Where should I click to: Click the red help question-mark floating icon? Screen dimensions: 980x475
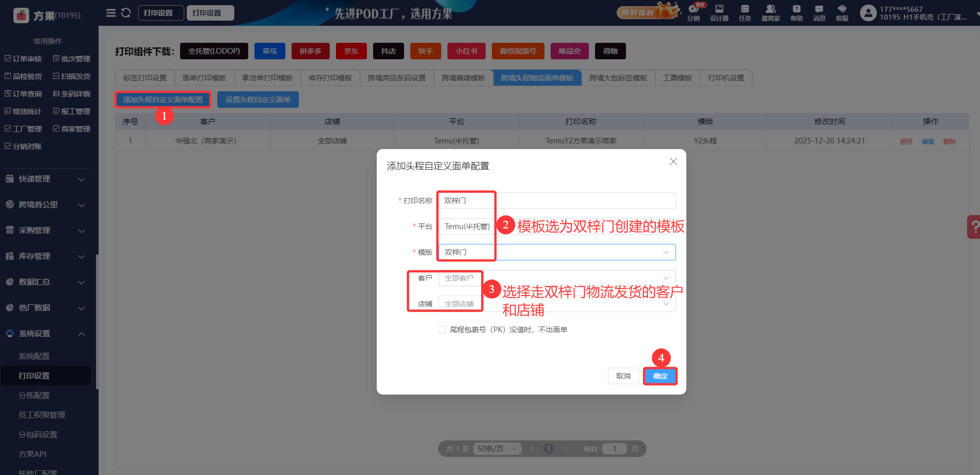[974, 227]
